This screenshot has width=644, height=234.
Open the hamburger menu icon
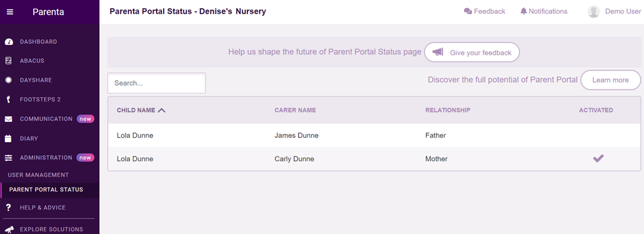(10, 12)
